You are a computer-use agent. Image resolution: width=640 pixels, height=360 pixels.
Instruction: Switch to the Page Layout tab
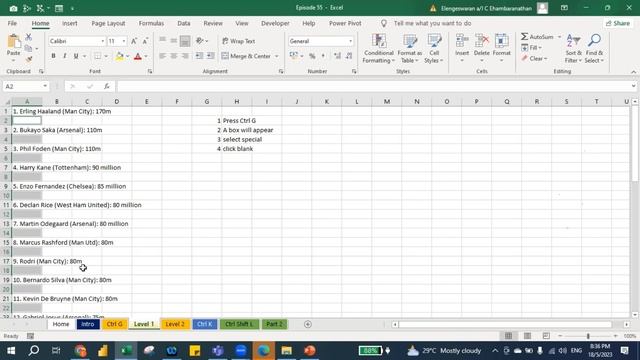[x=108, y=23]
